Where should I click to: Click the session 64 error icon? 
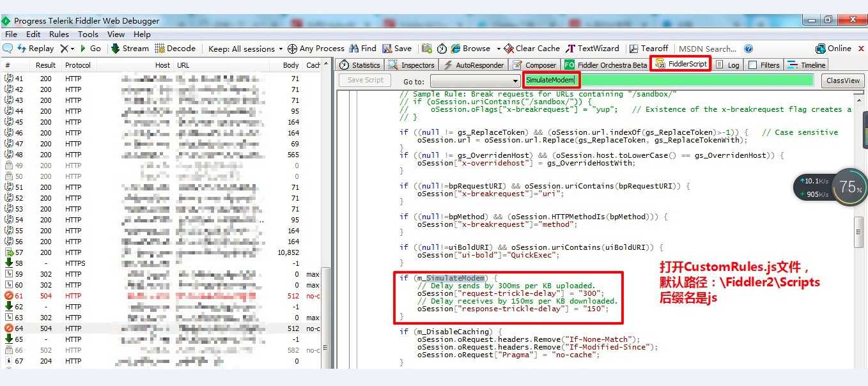pyautogui.click(x=9, y=328)
